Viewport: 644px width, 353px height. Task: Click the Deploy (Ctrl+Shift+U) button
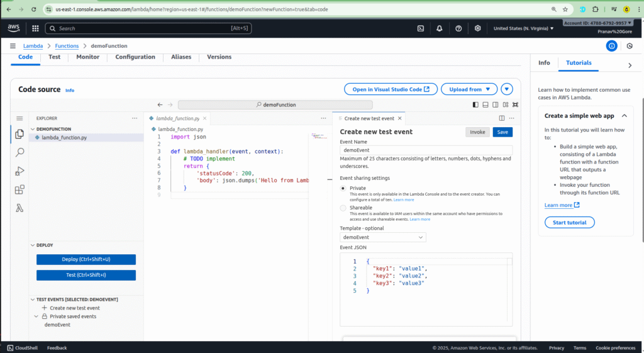coord(86,259)
